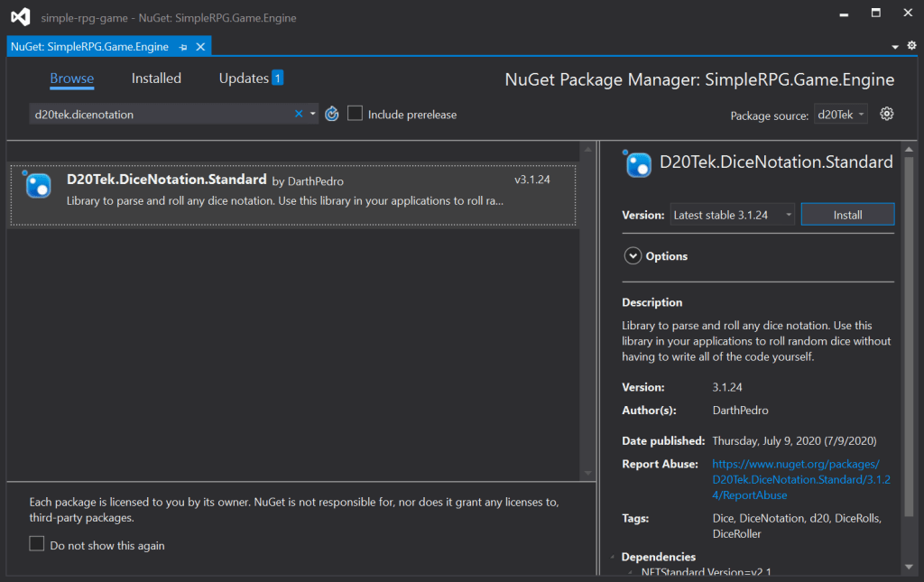Close the NuGet SimpleRPG.Game.Engine tab
Viewport: 924px width, 582px height.
[200, 46]
